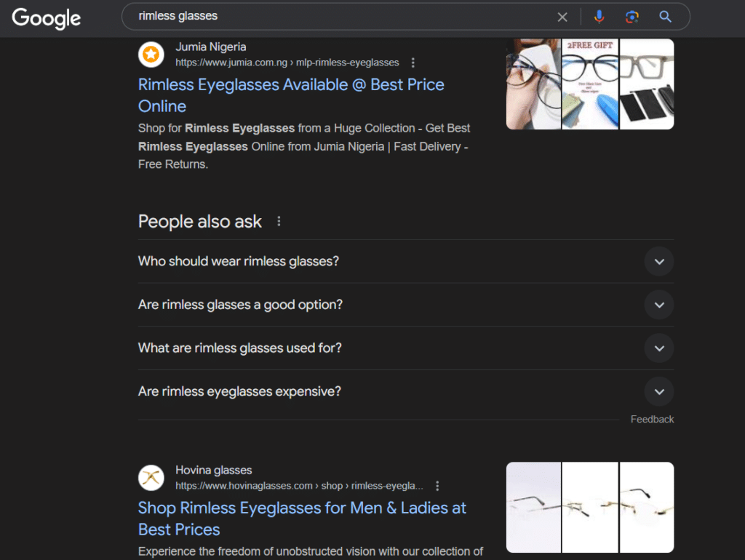Open more options for Jumia Nigeria result
The height and width of the screenshot is (560, 745).
click(413, 63)
